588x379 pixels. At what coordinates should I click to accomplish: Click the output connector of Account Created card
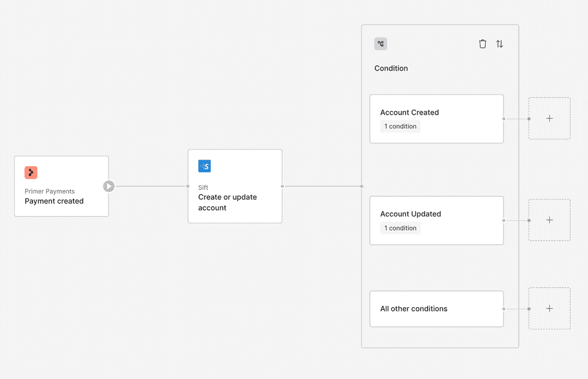tap(503, 119)
